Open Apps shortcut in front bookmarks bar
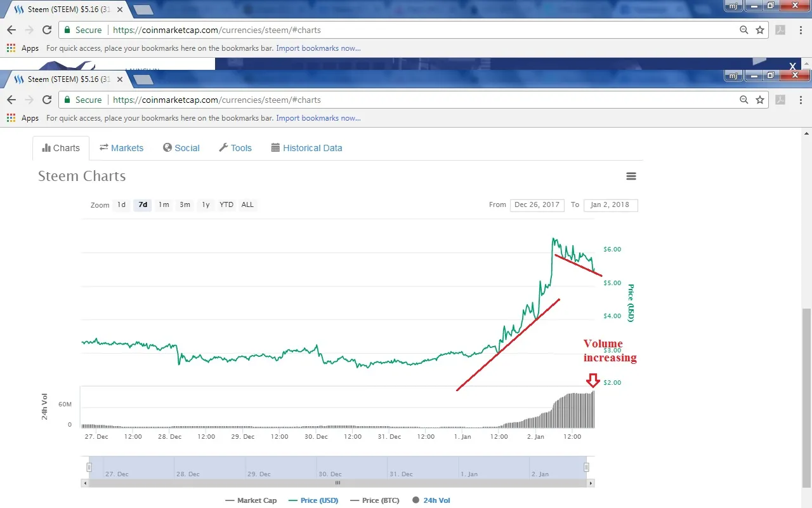Viewport: 812px width, 508px height. coord(23,118)
